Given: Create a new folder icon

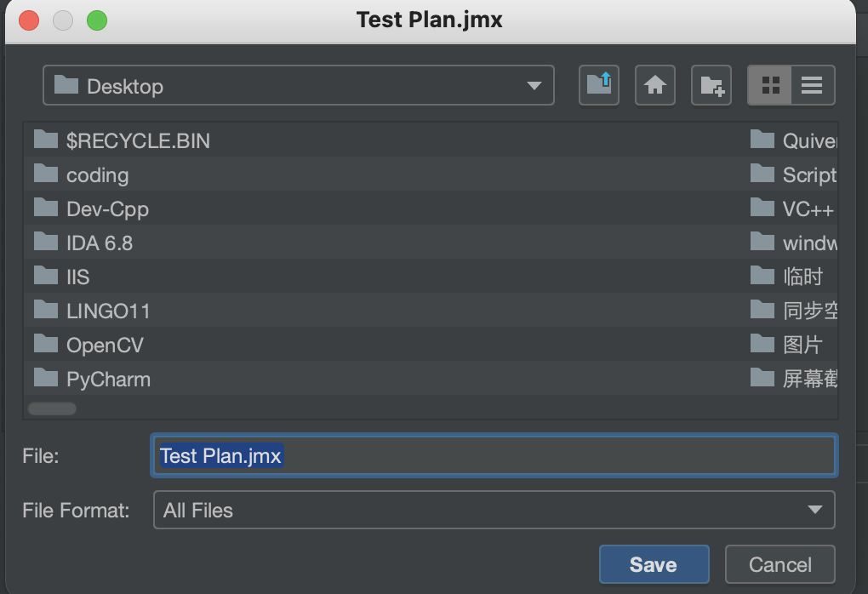Looking at the screenshot, I should pos(711,85).
